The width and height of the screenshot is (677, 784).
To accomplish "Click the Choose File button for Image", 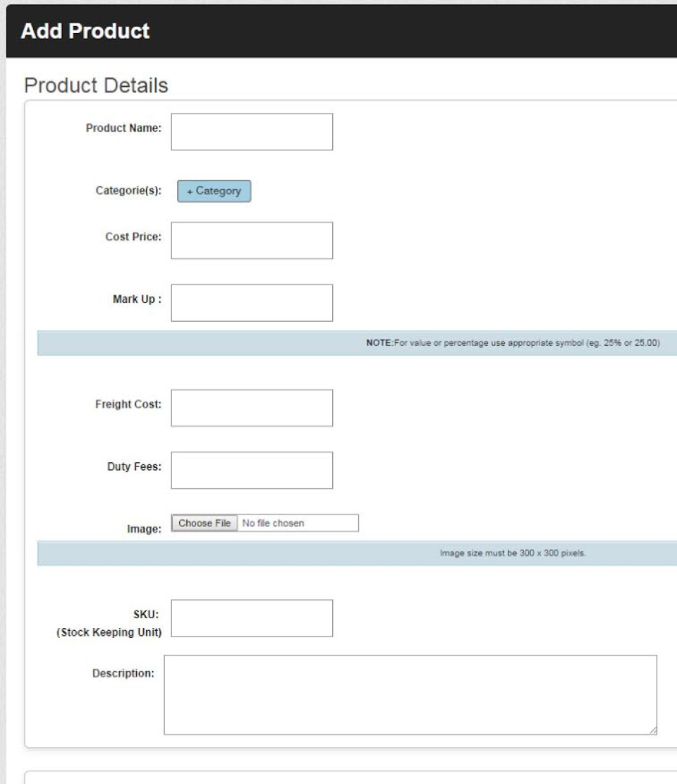I will [x=204, y=524].
